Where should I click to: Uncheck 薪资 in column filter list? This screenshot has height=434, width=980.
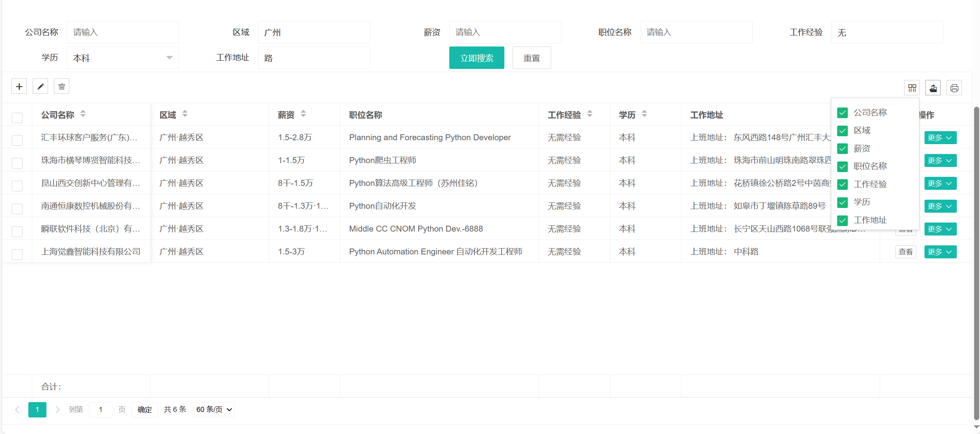click(842, 148)
